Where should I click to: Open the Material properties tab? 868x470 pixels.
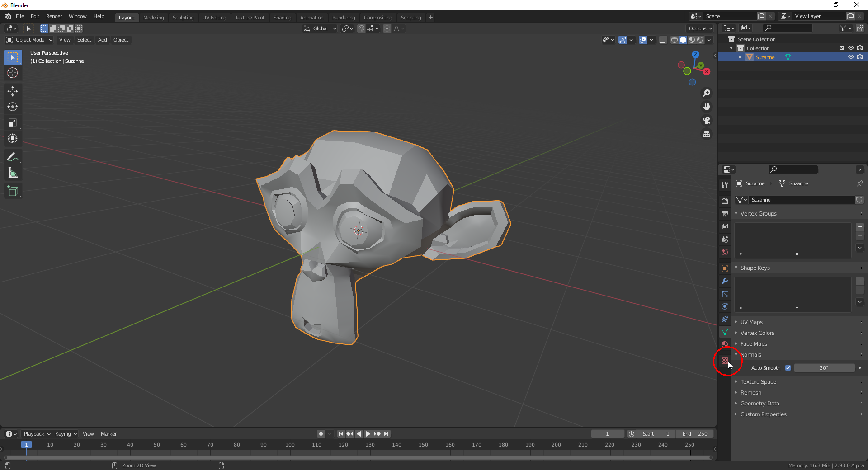tap(725, 344)
